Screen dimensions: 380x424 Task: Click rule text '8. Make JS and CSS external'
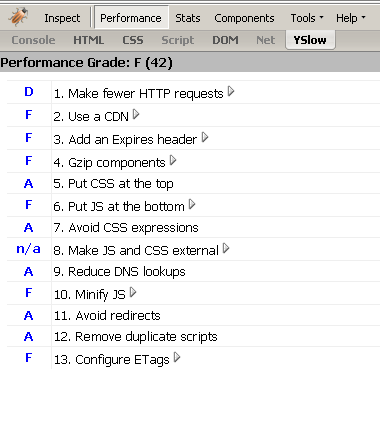pyautogui.click(x=136, y=251)
